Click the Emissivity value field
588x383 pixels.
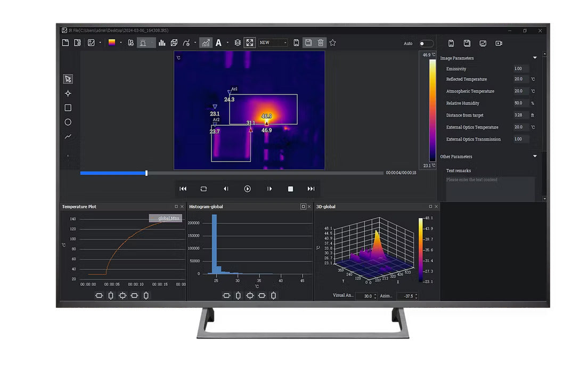(521, 69)
